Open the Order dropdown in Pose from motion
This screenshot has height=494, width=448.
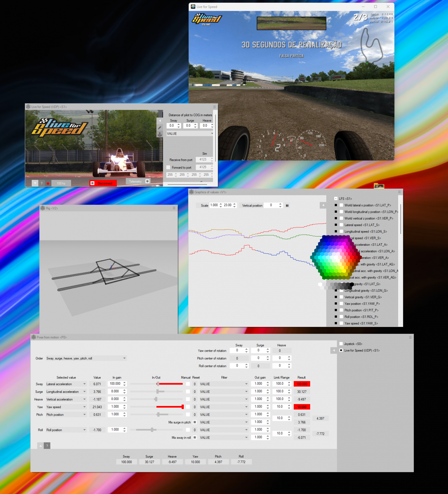(86, 358)
